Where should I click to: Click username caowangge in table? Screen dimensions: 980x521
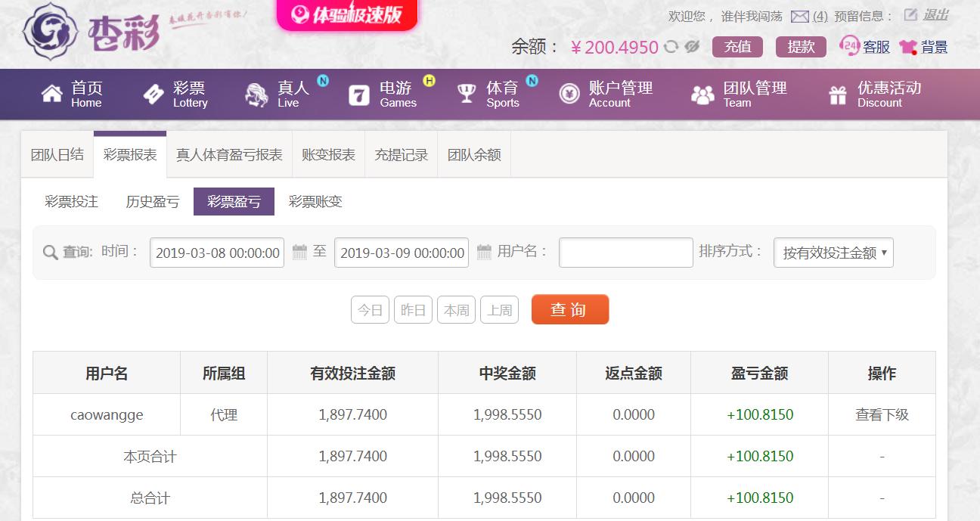point(107,414)
